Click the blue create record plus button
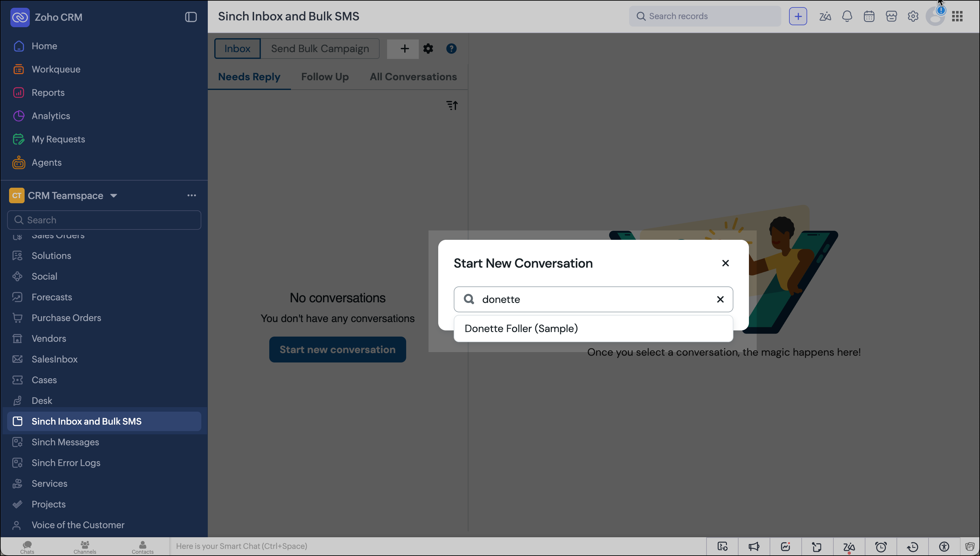980x556 pixels. click(798, 17)
